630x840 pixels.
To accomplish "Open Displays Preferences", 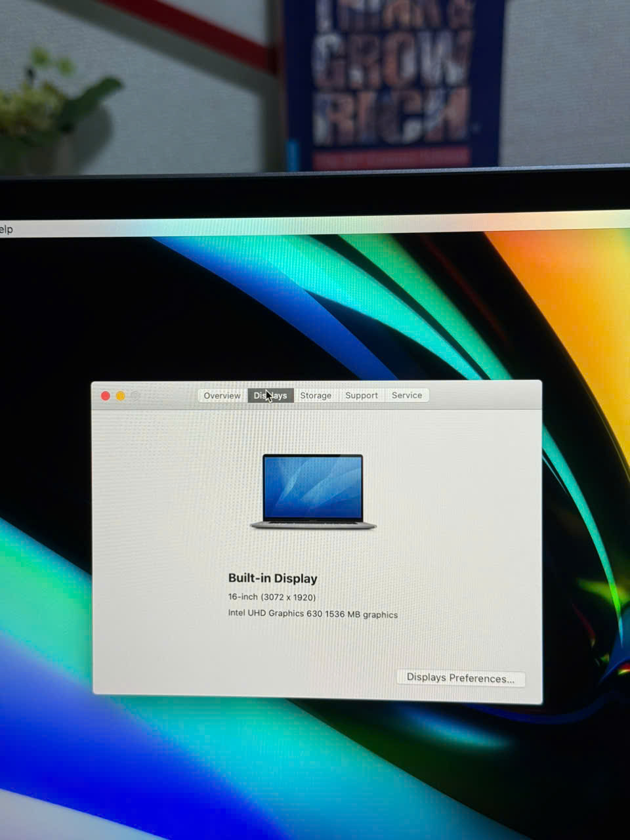I will tap(460, 678).
